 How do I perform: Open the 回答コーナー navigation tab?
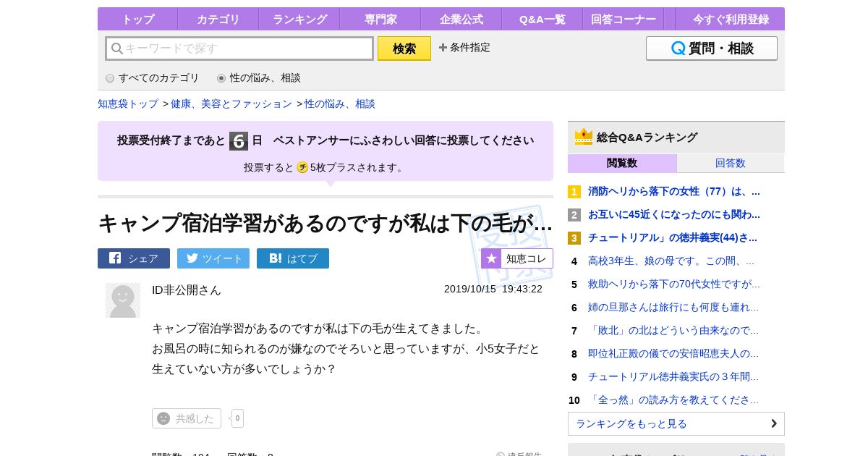624,19
